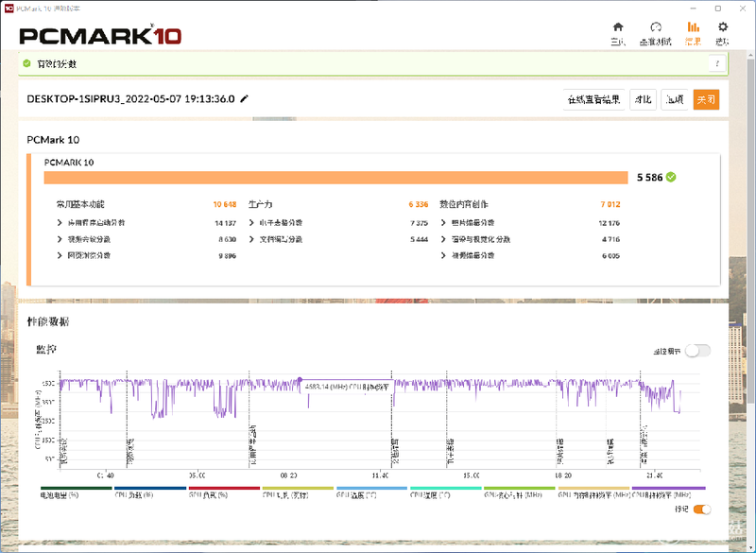Click the 'PCMark 10' section heading

point(53,140)
